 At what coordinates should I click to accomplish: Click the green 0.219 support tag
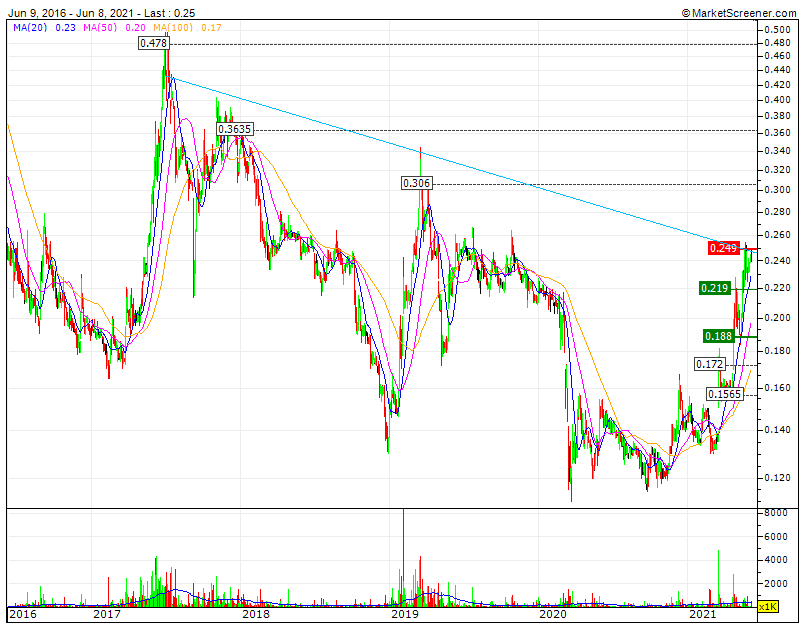point(715,288)
